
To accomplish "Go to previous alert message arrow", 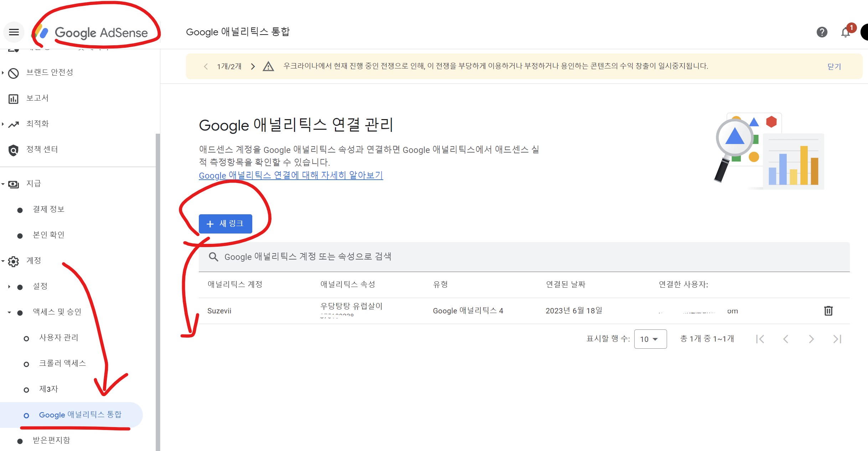I will pos(206,67).
